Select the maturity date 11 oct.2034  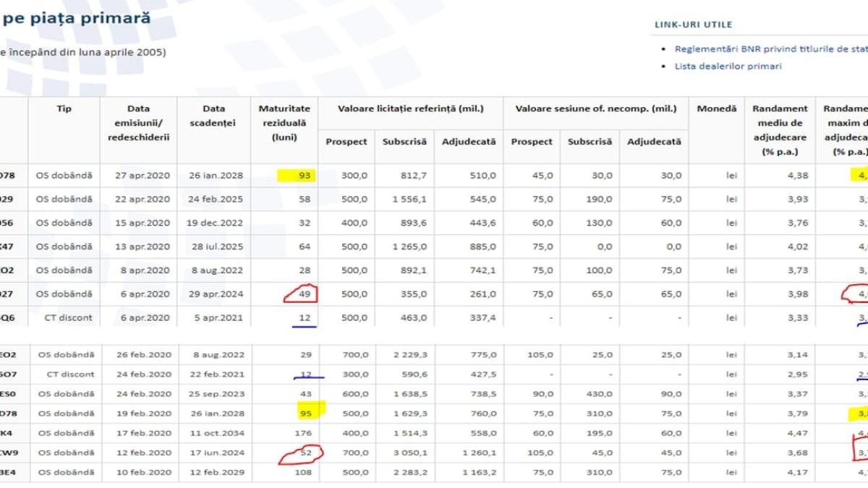(213, 433)
